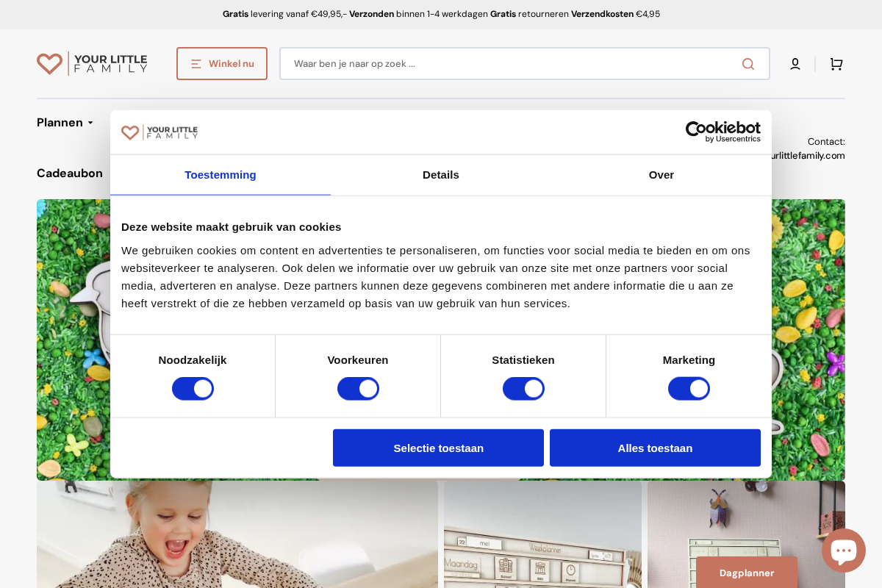The image size is (882, 588).
Task: Click the Alles toestaan button
Action: [655, 448]
